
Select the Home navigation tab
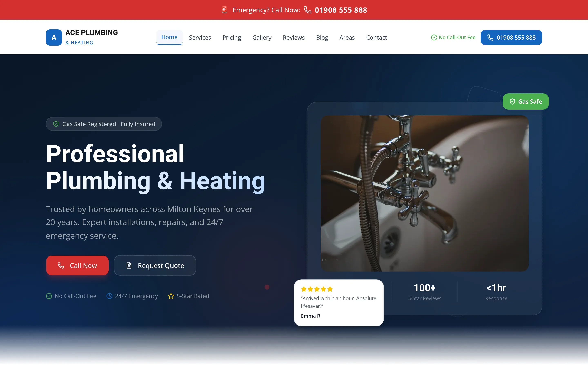click(x=169, y=37)
